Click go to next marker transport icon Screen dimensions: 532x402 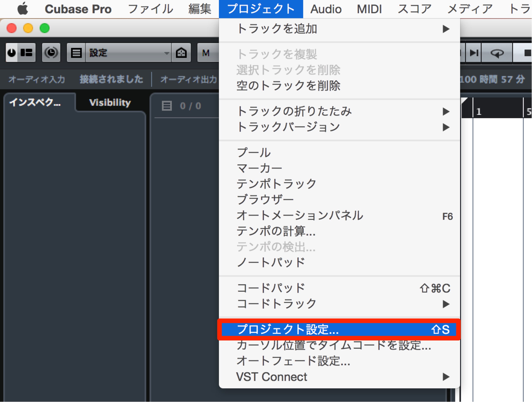(474, 52)
